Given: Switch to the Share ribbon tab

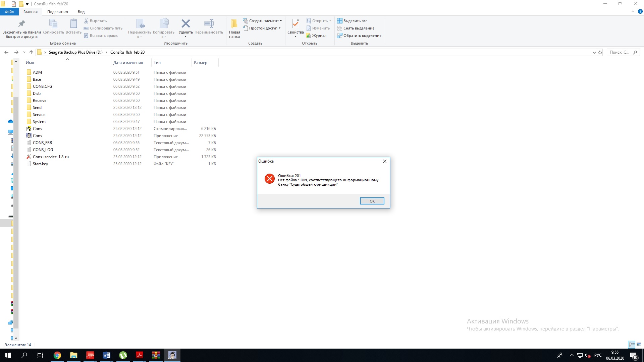Looking at the screenshot, I should [57, 12].
